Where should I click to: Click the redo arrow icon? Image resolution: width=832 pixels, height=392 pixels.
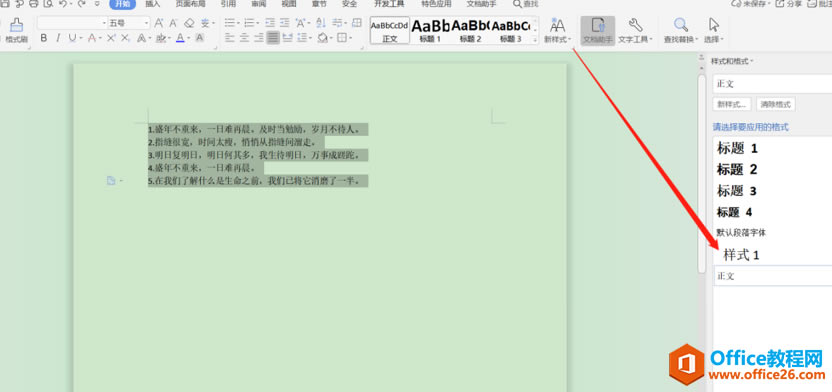tap(81, 4)
